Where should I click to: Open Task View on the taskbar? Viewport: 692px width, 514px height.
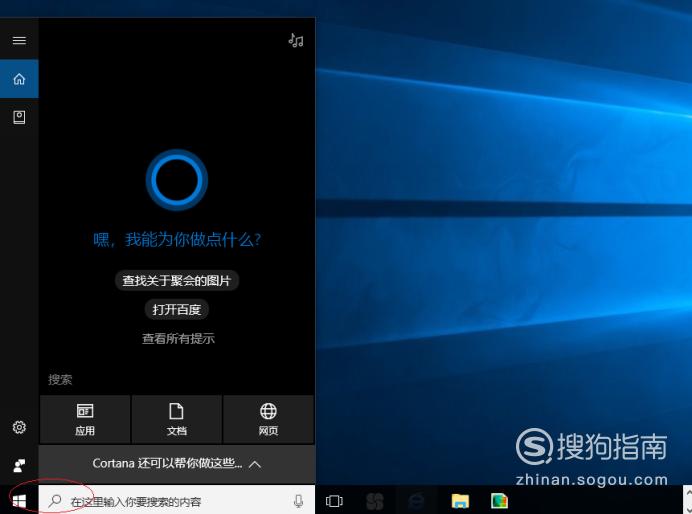(x=334, y=501)
